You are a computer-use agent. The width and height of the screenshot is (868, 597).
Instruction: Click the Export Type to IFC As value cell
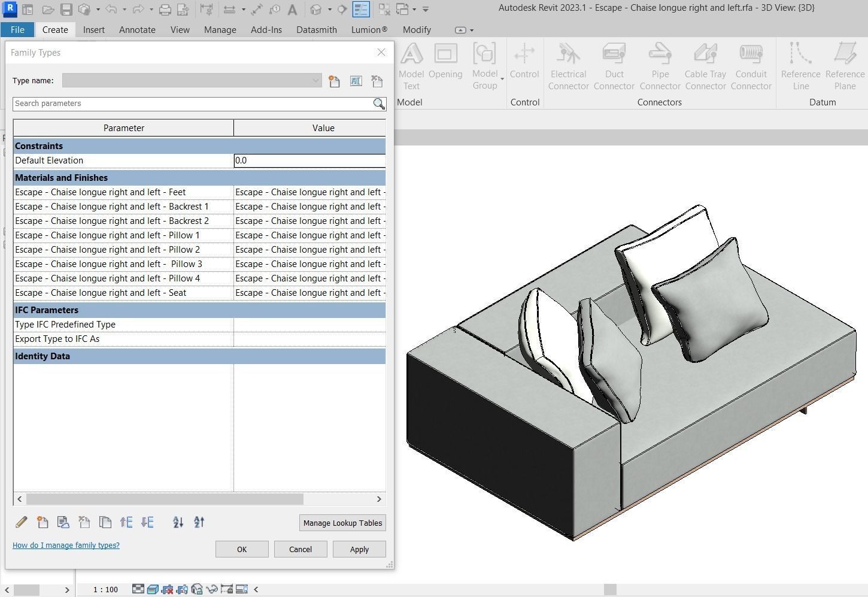tap(309, 339)
